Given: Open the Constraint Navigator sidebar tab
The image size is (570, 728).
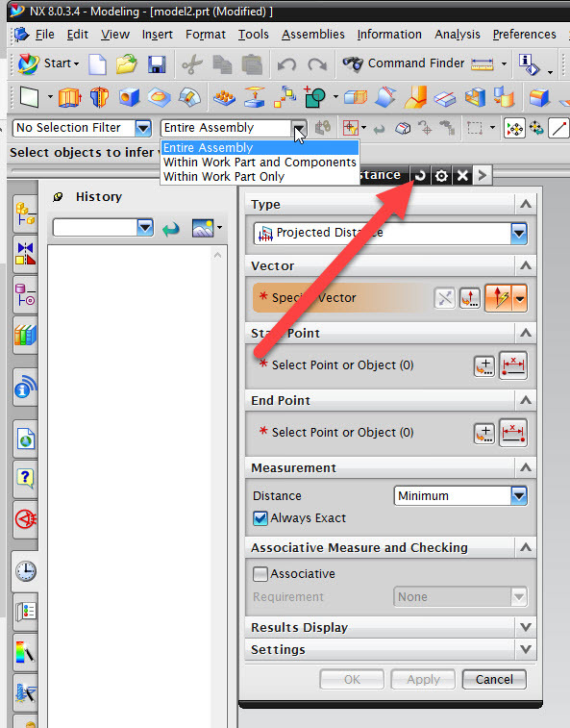Looking at the screenshot, I should [26, 254].
